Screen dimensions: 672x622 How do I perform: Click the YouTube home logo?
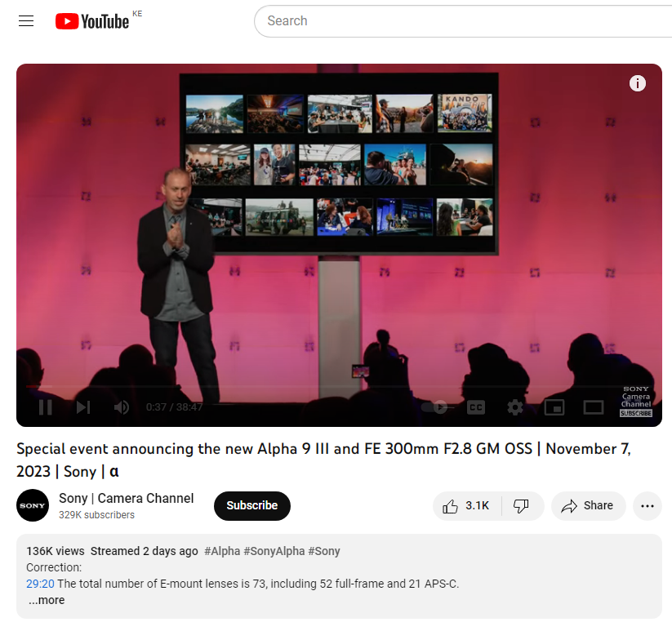tap(91, 20)
